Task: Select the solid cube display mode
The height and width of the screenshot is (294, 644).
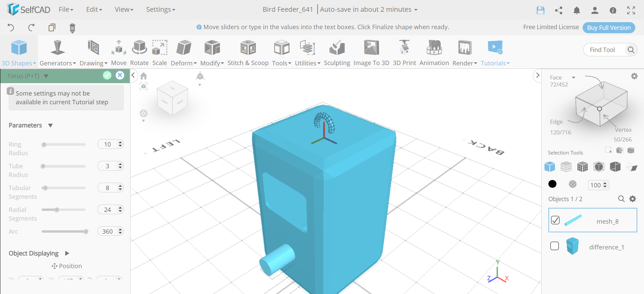Action: (549, 167)
